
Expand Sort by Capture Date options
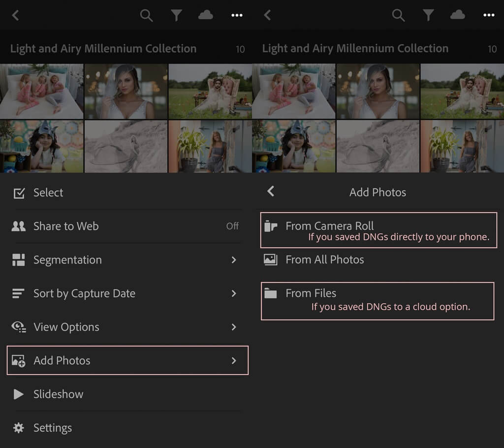(234, 293)
